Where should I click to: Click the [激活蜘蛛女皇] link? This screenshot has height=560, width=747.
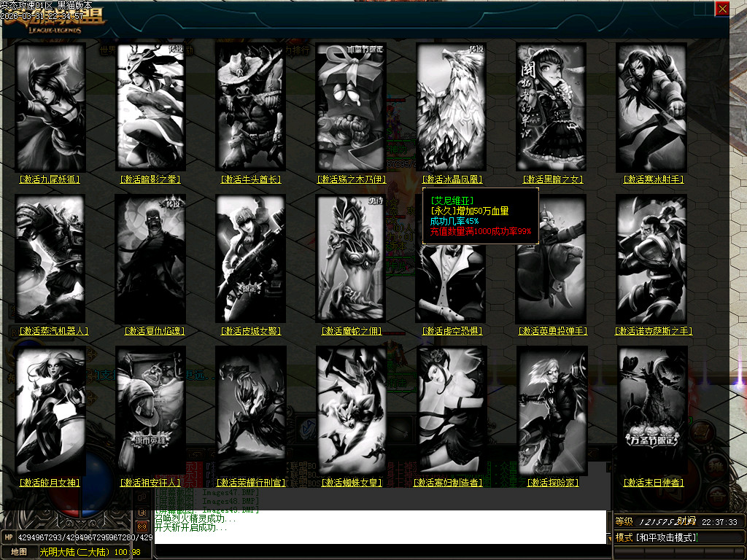click(350, 483)
